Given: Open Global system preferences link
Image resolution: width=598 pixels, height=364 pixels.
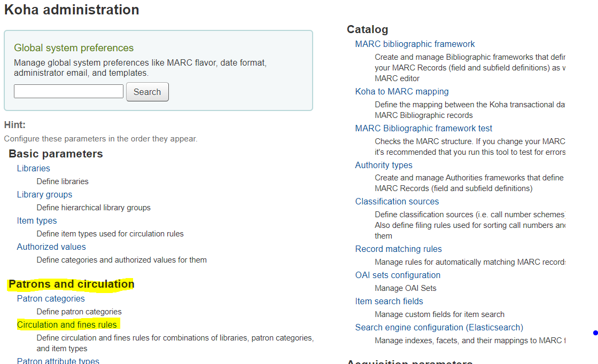Looking at the screenshot, I should (74, 48).
